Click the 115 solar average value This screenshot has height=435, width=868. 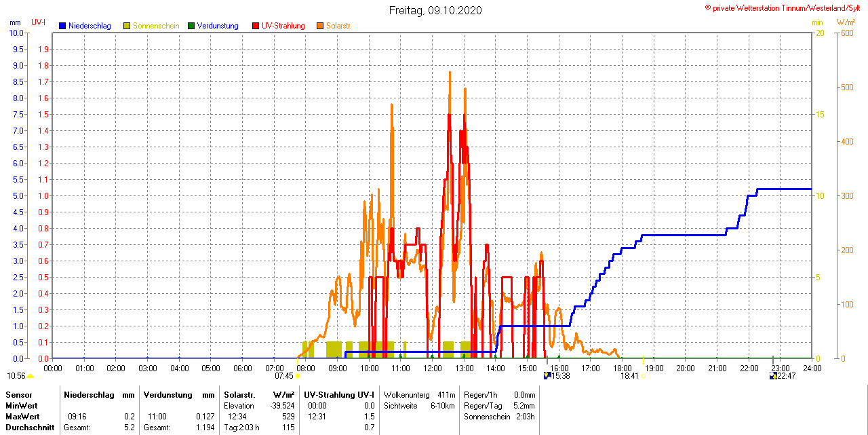coord(290,428)
